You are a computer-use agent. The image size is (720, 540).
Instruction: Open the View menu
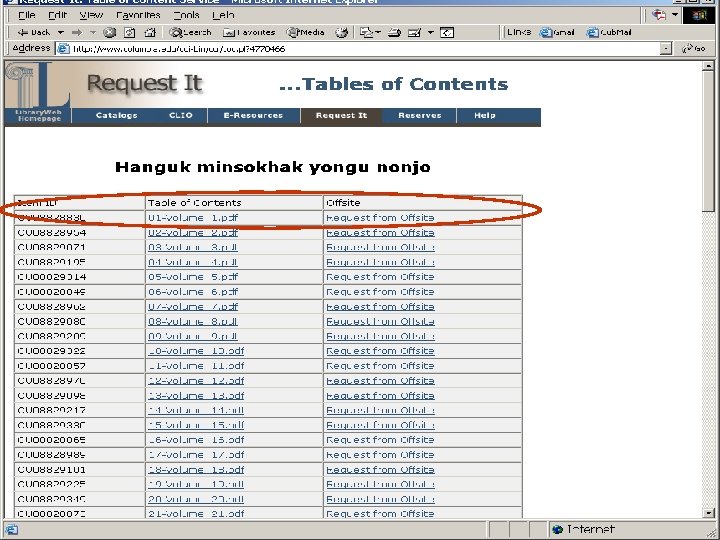point(91,15)
